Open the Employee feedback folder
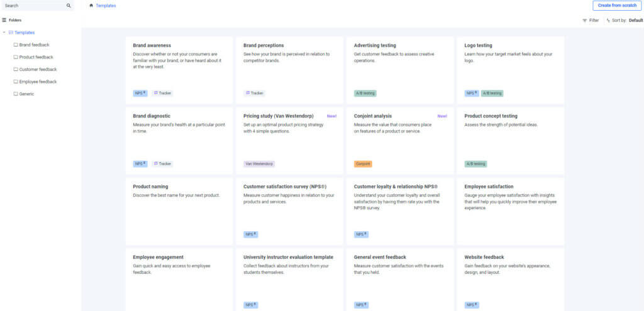Screen dimensions: 644x311 coord(38,82)
